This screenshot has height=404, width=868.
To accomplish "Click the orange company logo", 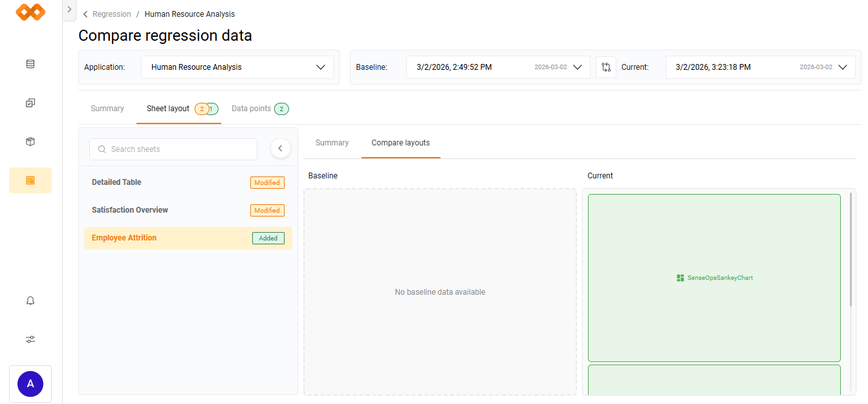I will [x=30, y=12].
